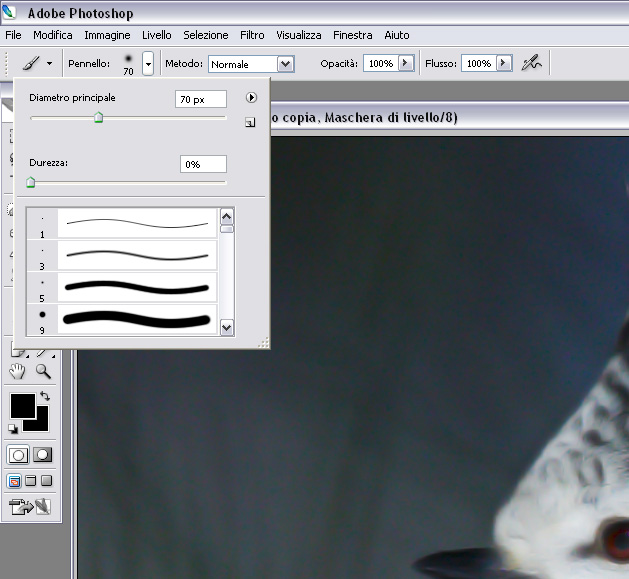
Task: Open the Immagine menu
Action: 107,35
